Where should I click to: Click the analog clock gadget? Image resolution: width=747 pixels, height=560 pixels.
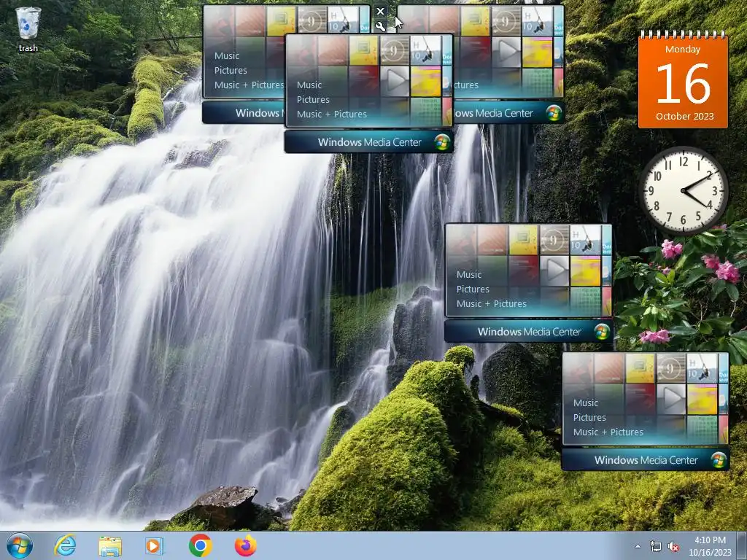[683, 190]
